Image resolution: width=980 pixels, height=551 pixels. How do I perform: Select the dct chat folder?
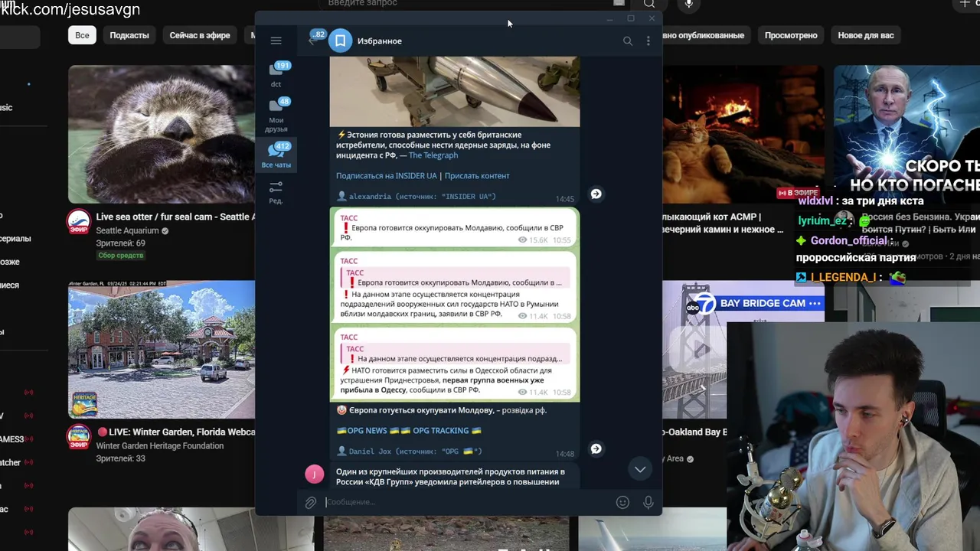coord(276,75)
